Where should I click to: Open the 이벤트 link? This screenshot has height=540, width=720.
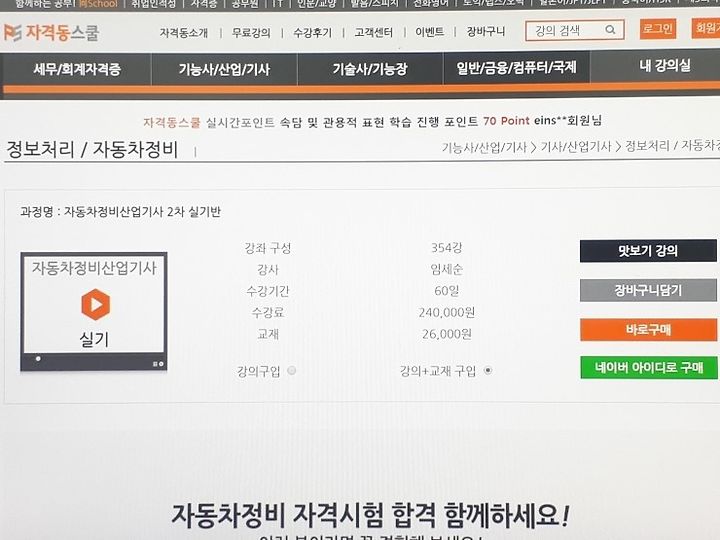(429, 32)
